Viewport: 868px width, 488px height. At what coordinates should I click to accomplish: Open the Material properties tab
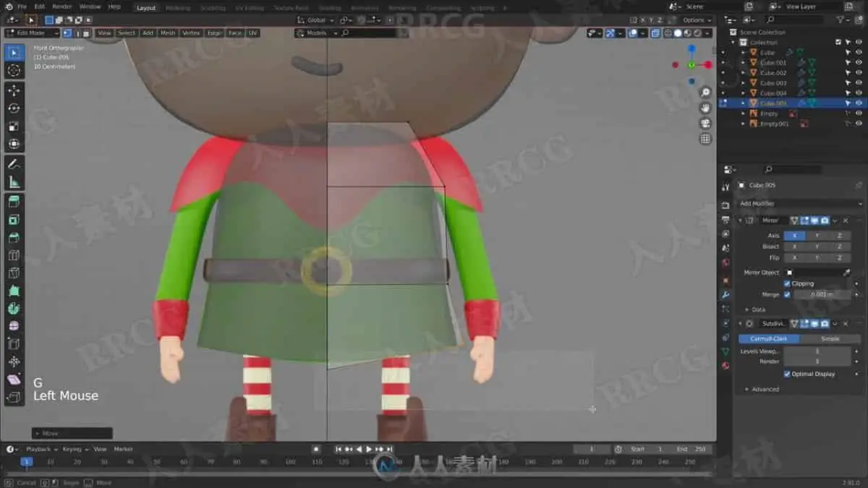click(x=726, y=366)
